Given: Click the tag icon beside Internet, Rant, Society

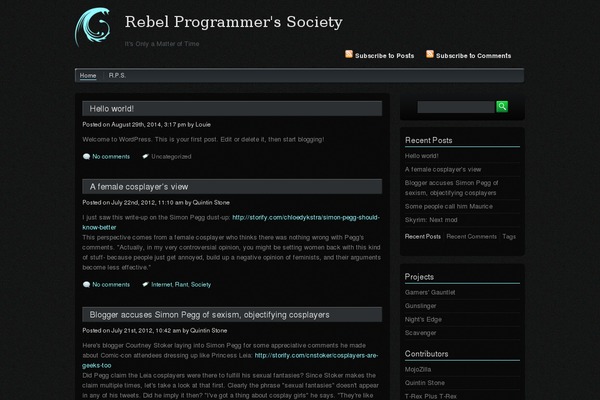Looking at the screenshot, I should [x=145, y=284].
